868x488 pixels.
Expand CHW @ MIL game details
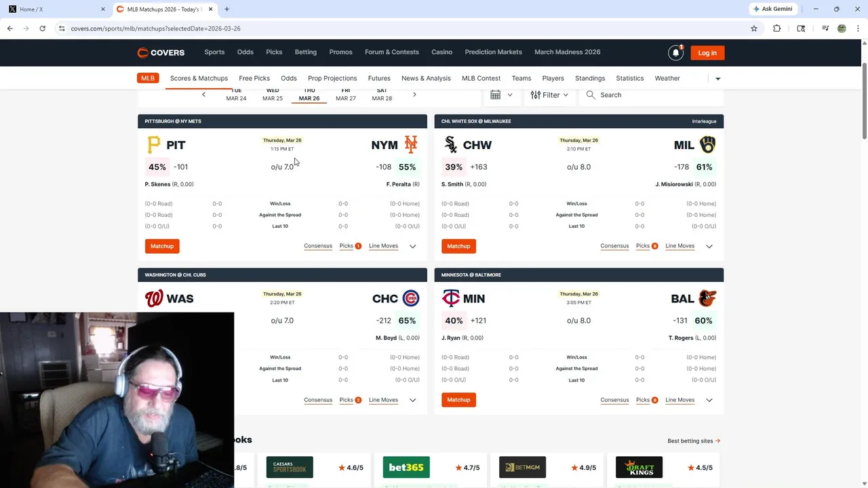pos(709,247)
